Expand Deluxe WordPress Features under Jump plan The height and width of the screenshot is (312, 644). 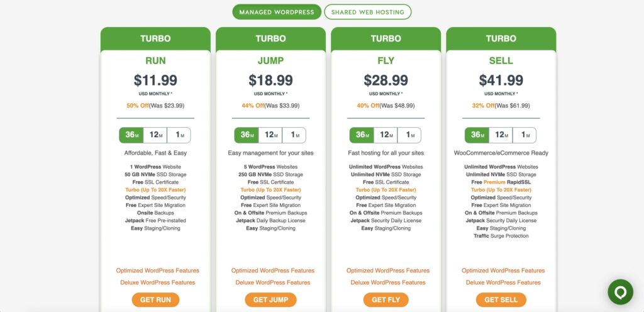point(273,282)
